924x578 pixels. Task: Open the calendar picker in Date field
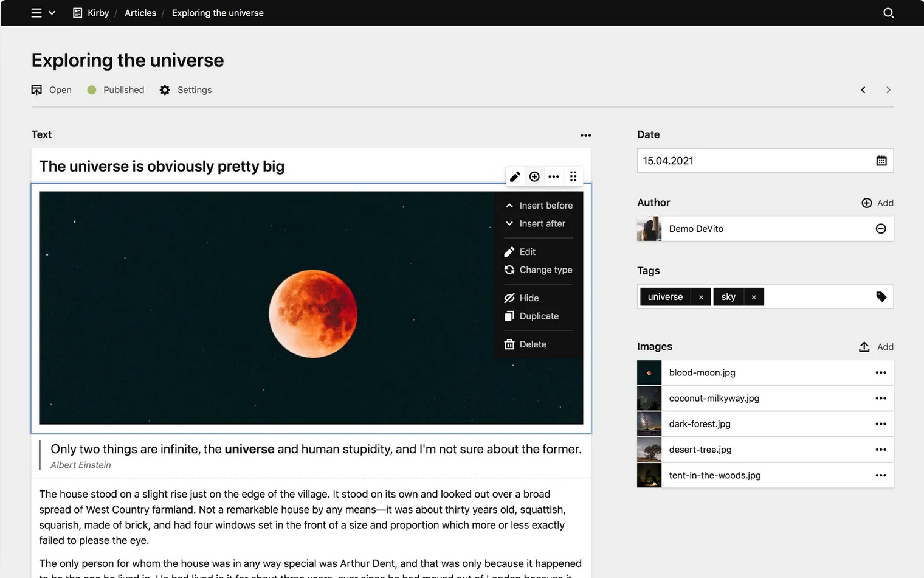click(x=881, y=161)
